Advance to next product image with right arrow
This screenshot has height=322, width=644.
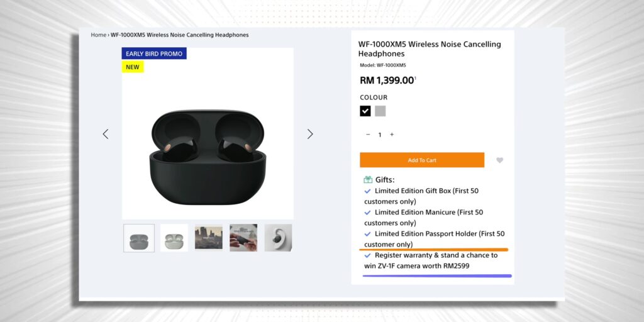pyautogui.click(x=310, y=134)
